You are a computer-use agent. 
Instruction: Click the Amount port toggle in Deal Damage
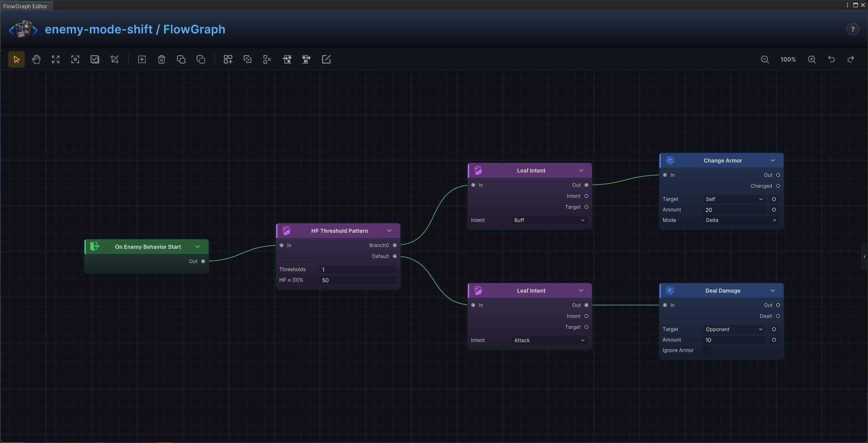[774, 340]
